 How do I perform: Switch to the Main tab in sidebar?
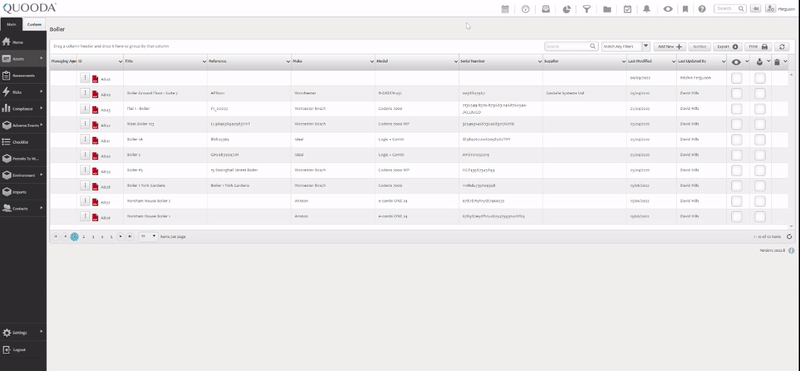(x=11, y=24)
